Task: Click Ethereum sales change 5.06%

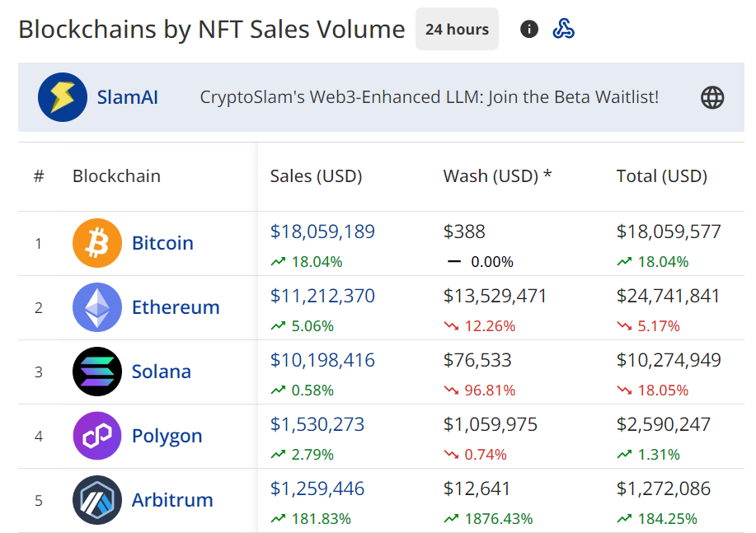Action: 312,326
